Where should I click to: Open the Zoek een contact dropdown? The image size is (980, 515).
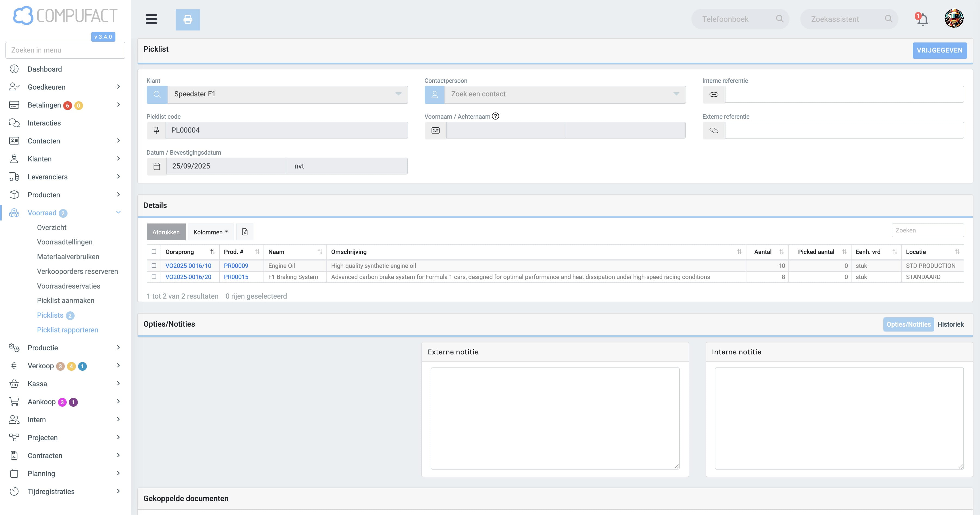tap(565, 94)
